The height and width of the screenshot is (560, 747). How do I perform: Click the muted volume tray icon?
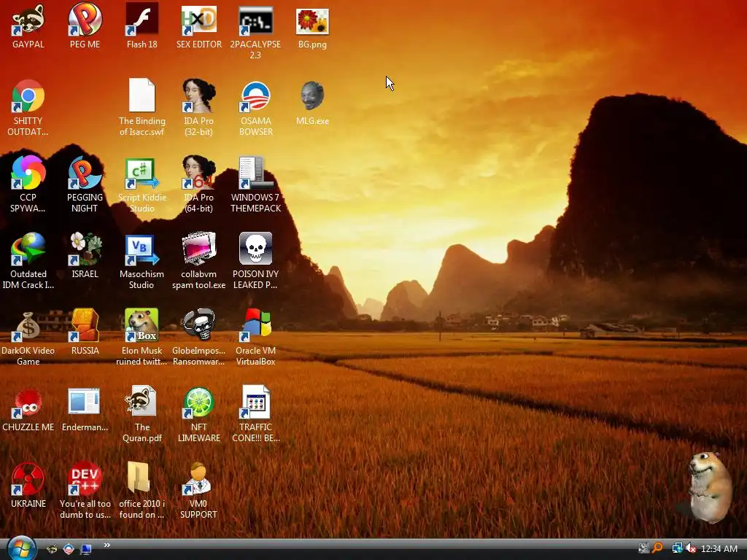pyautogui.click(x=690, y=548)
